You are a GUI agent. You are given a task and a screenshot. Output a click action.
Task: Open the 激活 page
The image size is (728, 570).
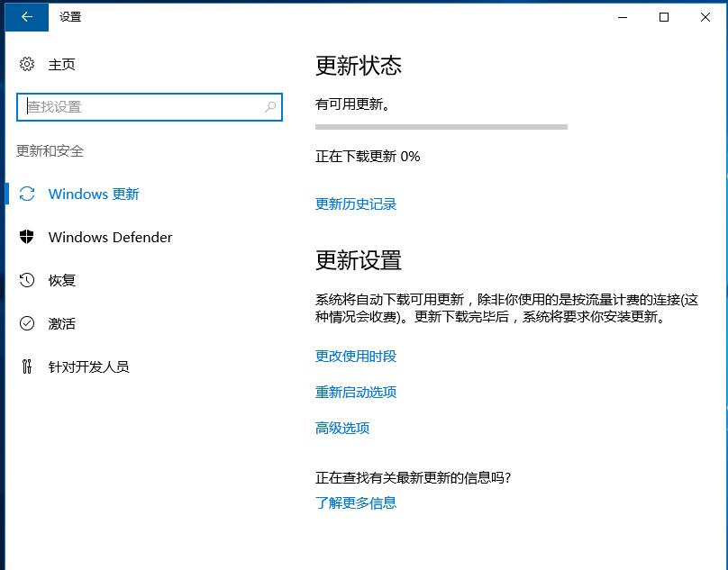[x=62, y=323]
